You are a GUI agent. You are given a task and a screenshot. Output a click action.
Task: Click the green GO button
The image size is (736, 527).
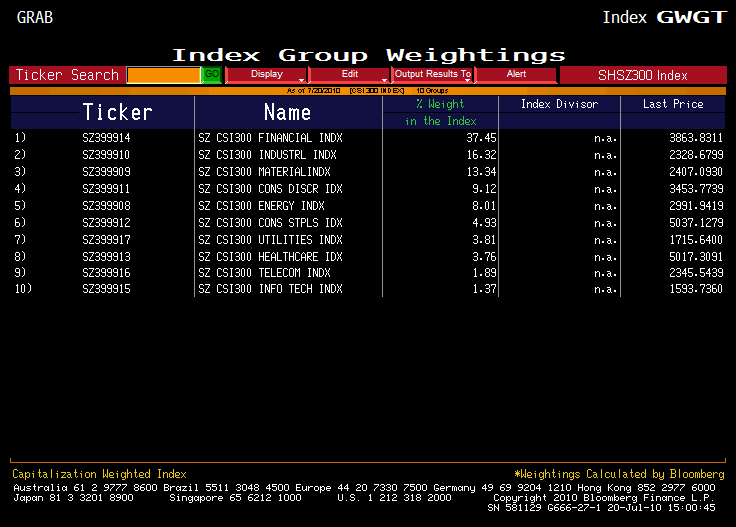pos(212,75)
